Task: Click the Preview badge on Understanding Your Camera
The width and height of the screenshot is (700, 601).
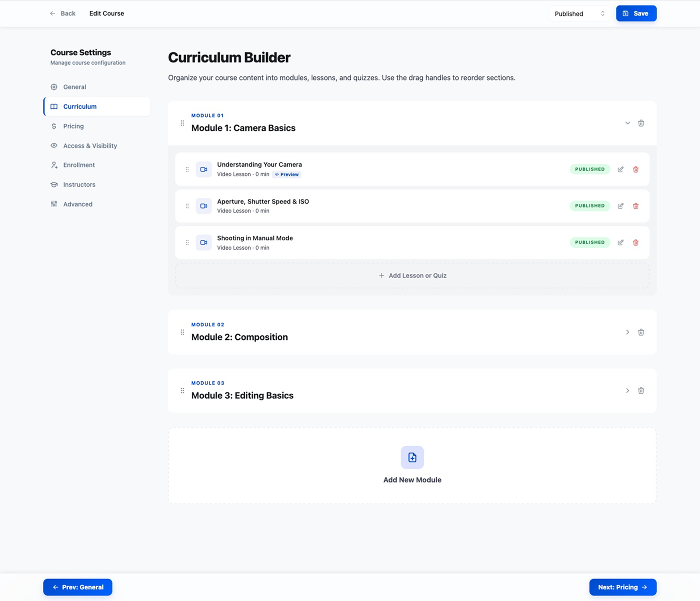Action: pyautogui.click(x=287, y=174)
